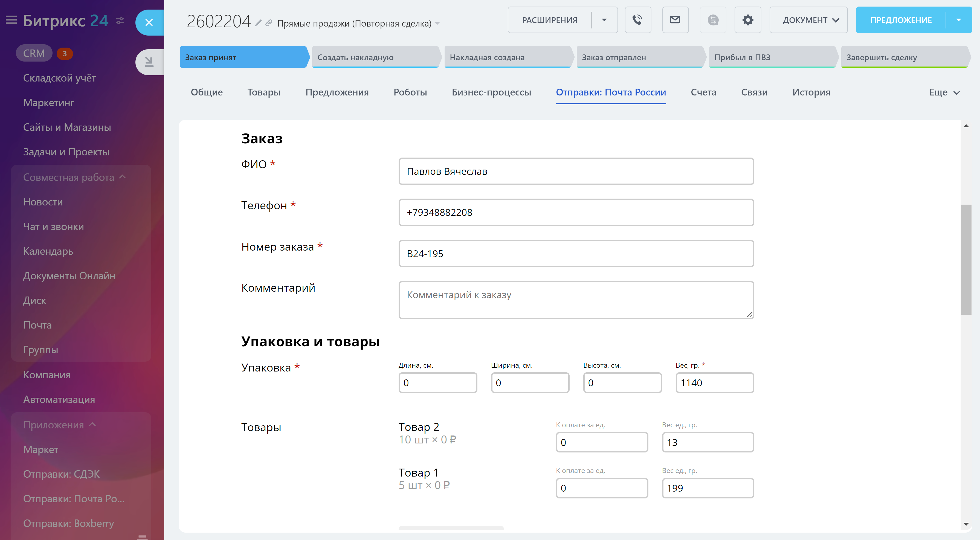Close the deal slider panel
The image size is (980, 540).
pos(149,22)
